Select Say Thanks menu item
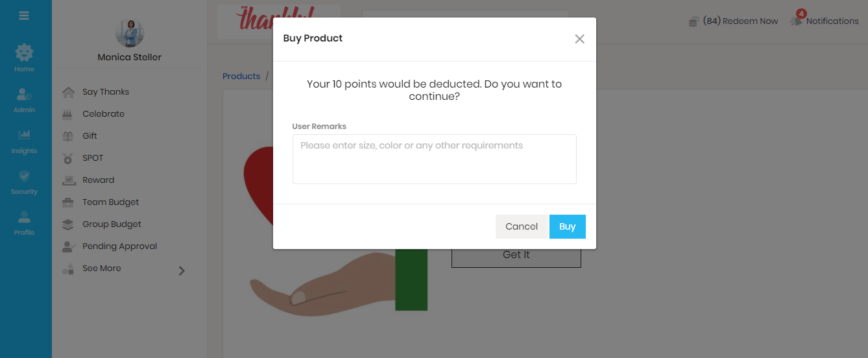Image resolution: width=868 pixels, height=358 pixels. point(106,92)
